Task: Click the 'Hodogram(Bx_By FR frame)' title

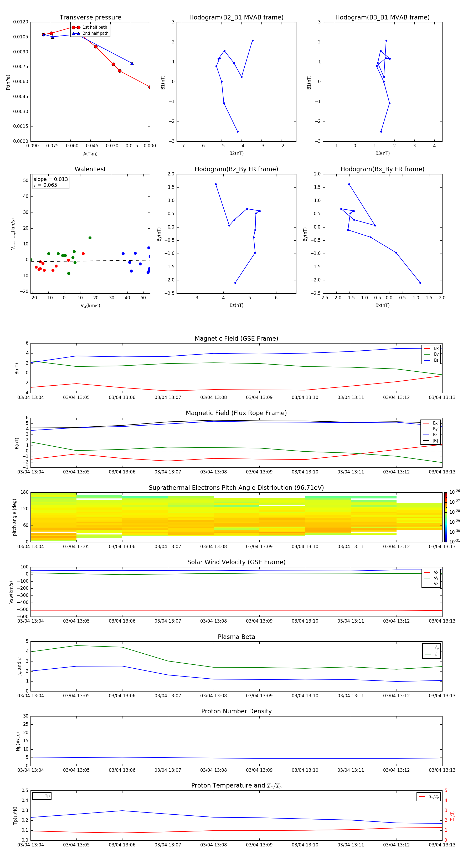Action: 382,169
